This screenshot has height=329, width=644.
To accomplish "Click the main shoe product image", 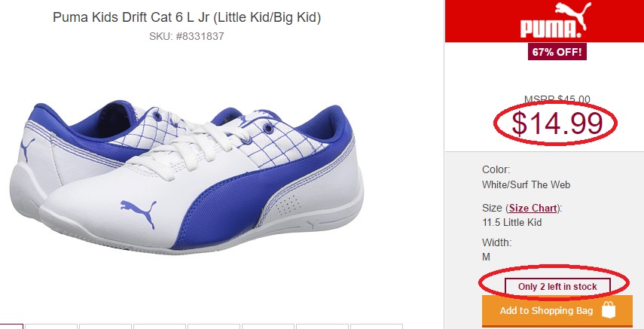I will tap(187, 175).
